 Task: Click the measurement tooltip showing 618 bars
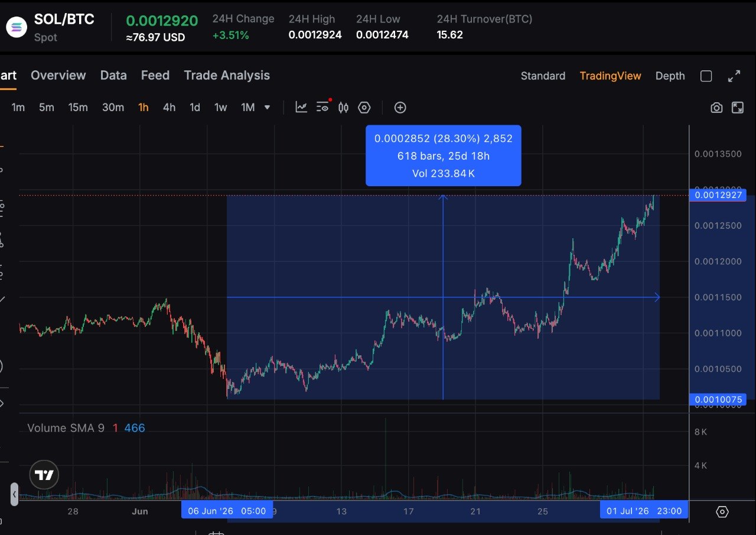coord(444,155)
